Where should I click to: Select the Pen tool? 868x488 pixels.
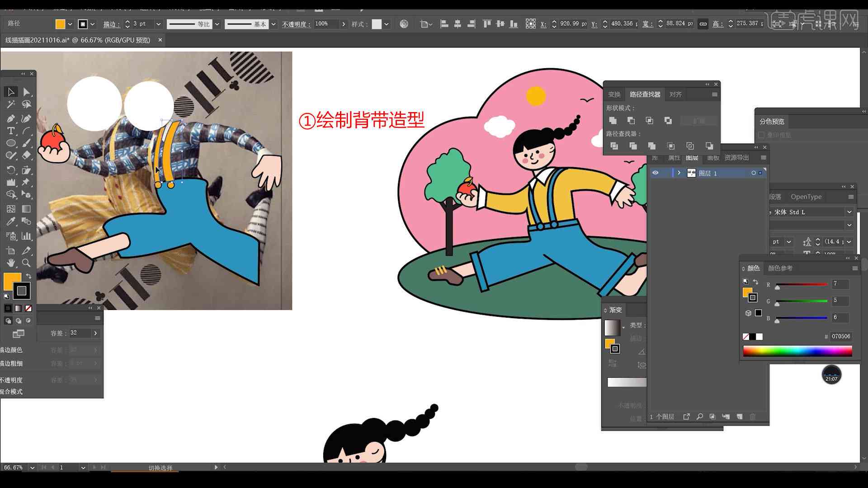pyautogui.click(x=11, y=119)
